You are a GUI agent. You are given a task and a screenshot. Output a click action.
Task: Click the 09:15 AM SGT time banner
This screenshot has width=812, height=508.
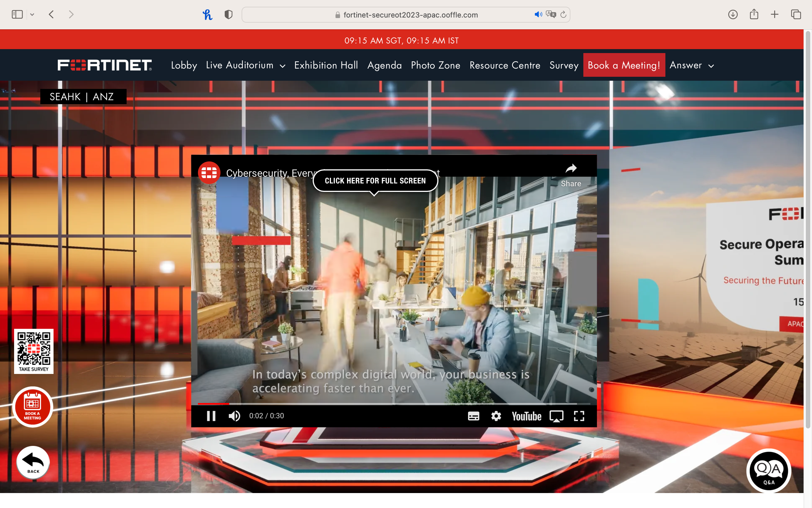401,40
